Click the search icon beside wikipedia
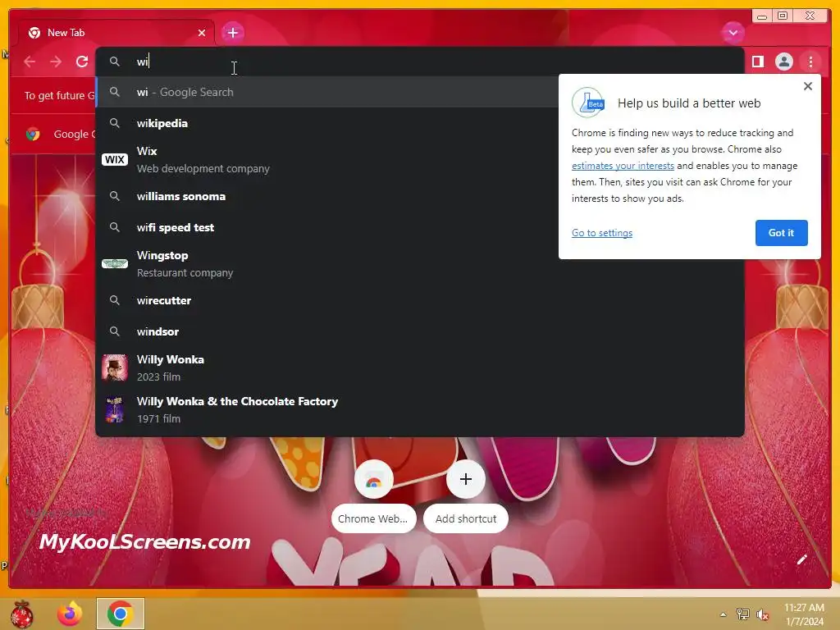Screen dimensions: 840x630 (115, 123)
